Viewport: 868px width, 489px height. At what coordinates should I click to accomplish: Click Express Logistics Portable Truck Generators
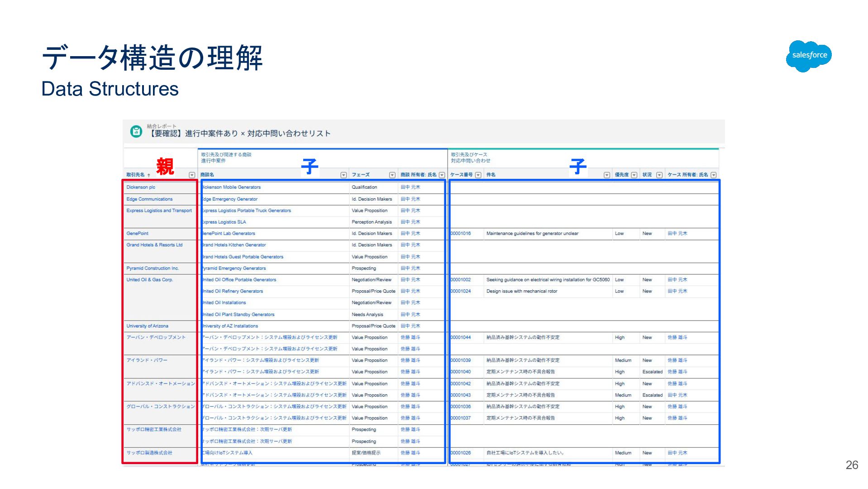click(247, 211)
